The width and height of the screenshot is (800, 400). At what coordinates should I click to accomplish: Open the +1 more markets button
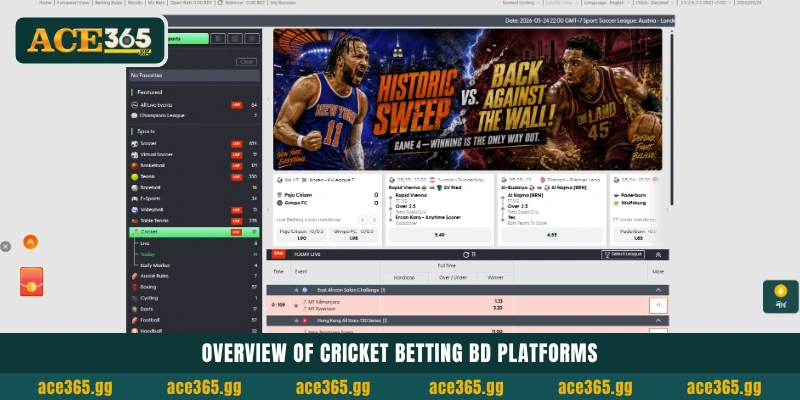[658, 306]
